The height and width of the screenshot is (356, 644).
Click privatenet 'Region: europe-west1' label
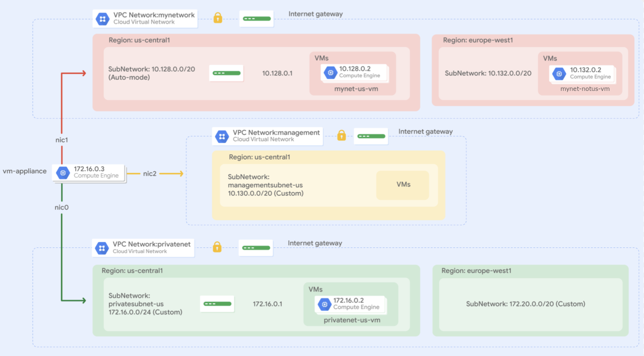coord(476,271)
